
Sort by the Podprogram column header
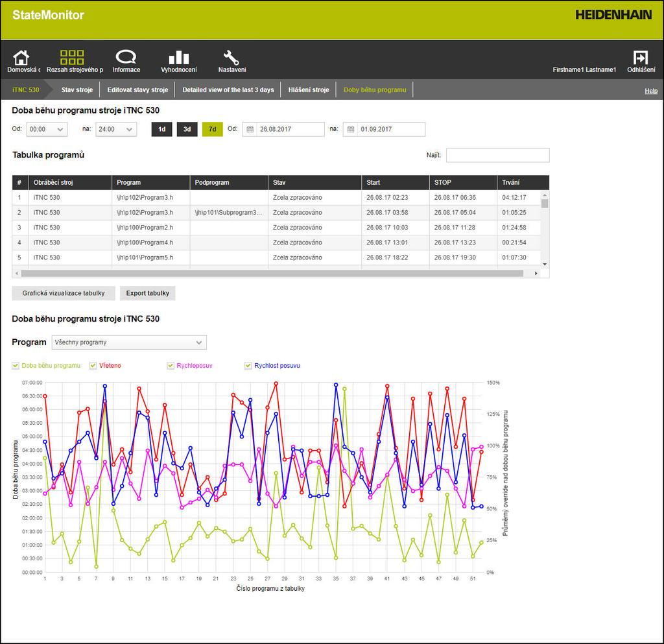(x=229, y=182)
